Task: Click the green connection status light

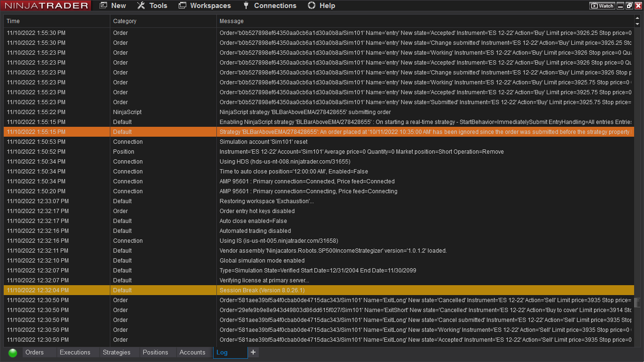Action: coord(13,353)
